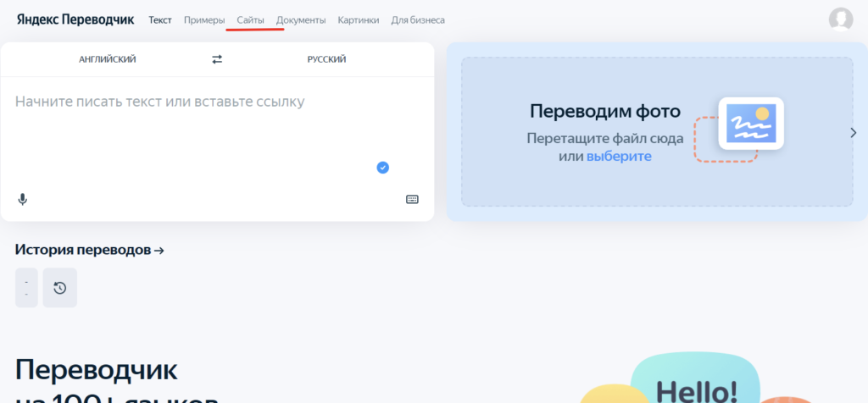This screenshot has width=868, height=403.
Task: Switch to the Примеры tab
Action: point(204,20)
